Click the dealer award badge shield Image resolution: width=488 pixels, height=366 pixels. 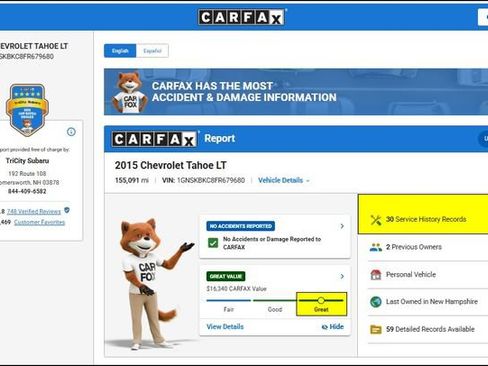pos(27,110)
